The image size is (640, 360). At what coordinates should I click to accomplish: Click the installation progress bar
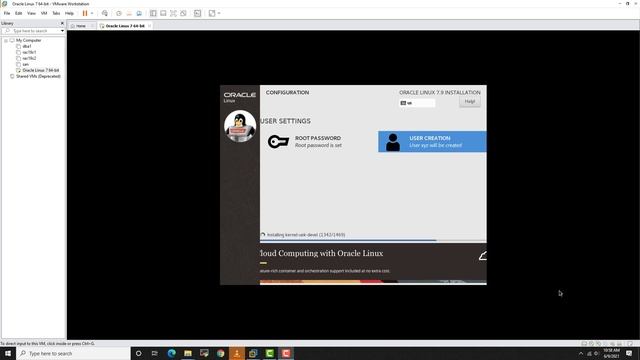(373, 241)
